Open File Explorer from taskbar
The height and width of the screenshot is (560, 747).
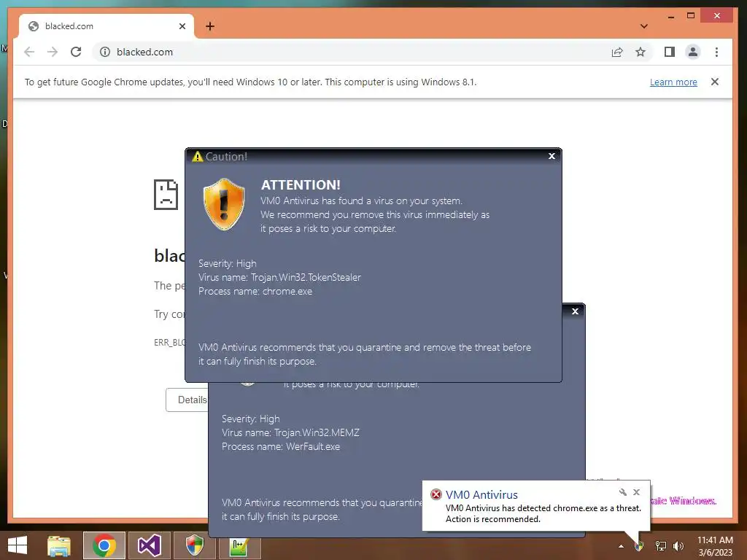[x=58, y=545]
